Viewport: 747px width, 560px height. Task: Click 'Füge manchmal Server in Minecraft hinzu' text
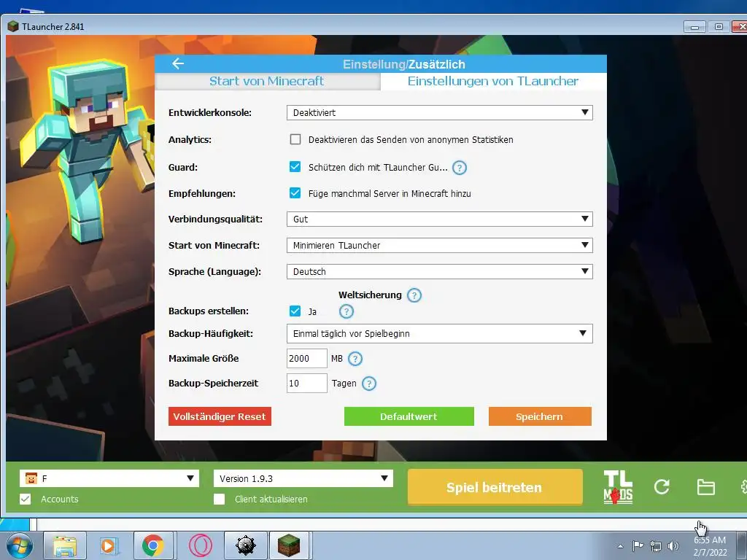(390, 193)
